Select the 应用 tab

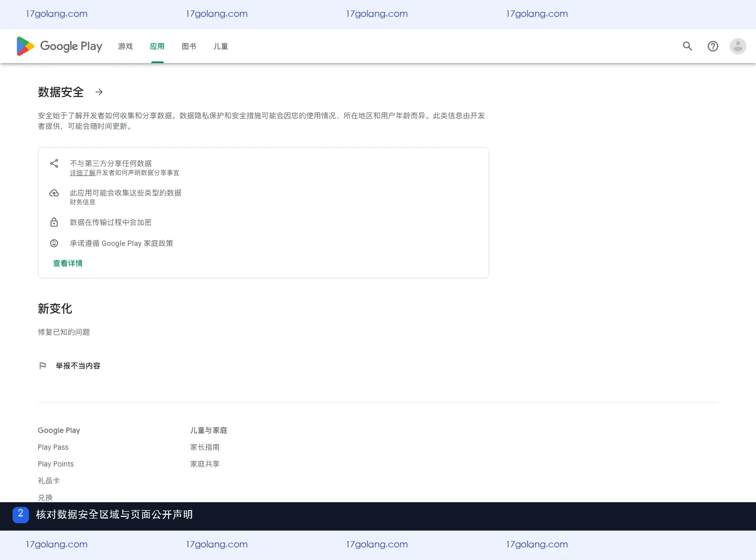tap(157, 46)
